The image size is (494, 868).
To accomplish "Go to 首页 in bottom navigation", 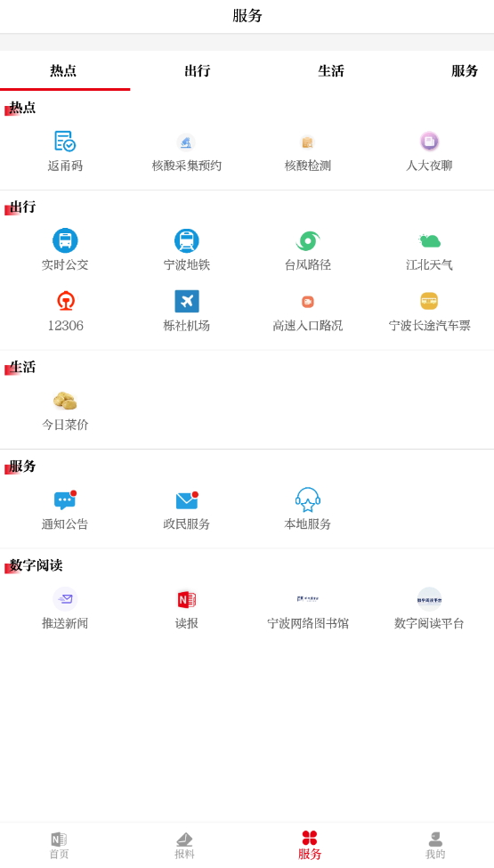I will [60, 846].
